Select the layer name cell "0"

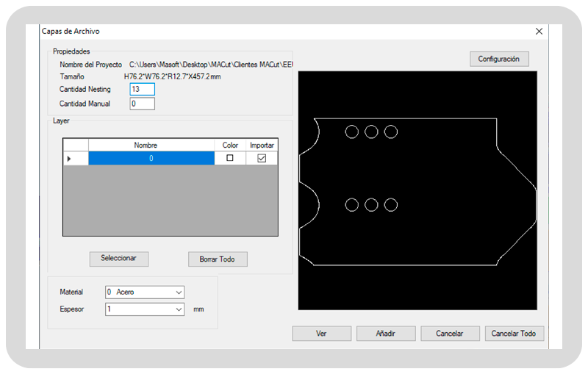click(151, 159)
